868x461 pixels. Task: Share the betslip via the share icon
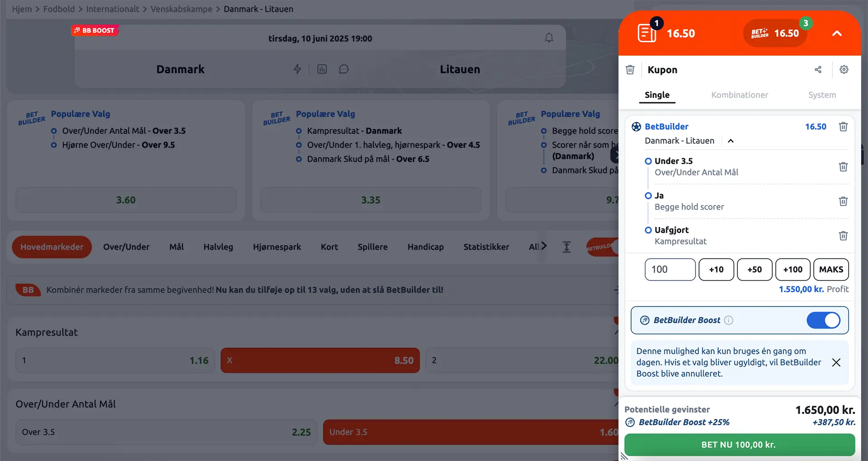click(x=818, y=70)
